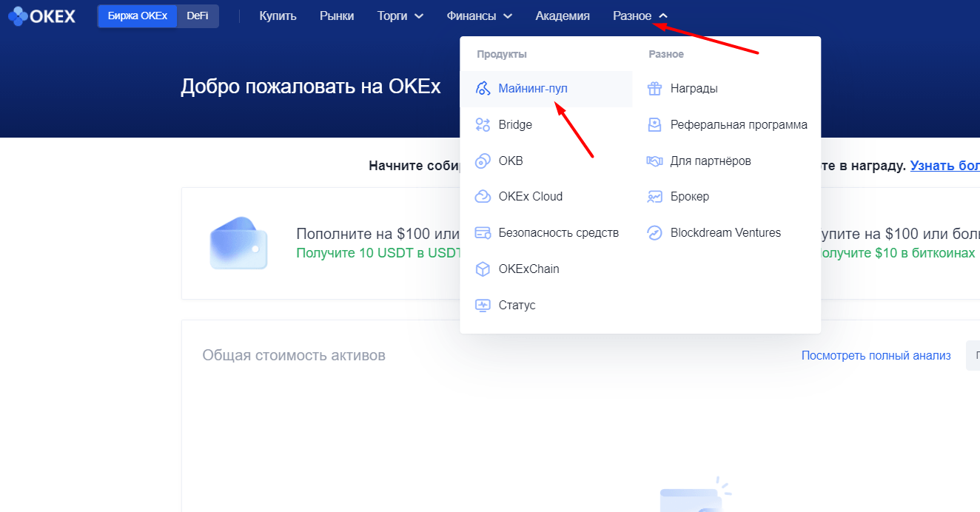Click the OKExChain cube icon
980x512 pixels.
[483, 269]
